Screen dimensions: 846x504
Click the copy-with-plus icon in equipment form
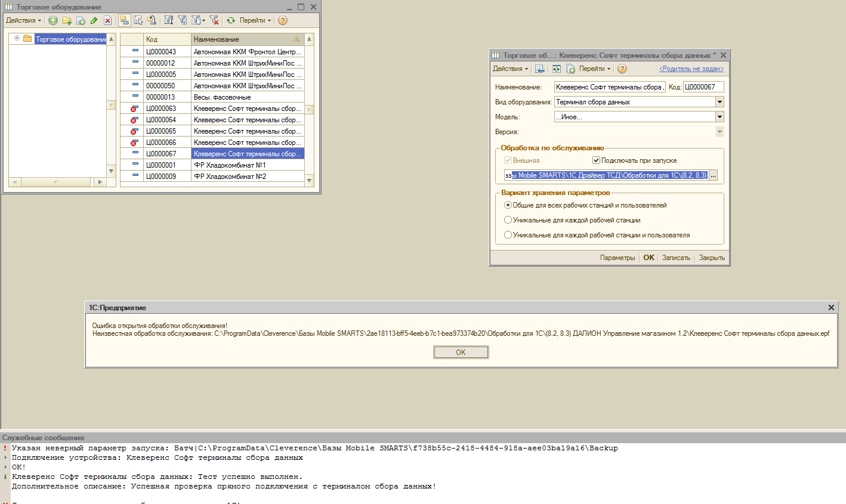[x=570, y=69]
